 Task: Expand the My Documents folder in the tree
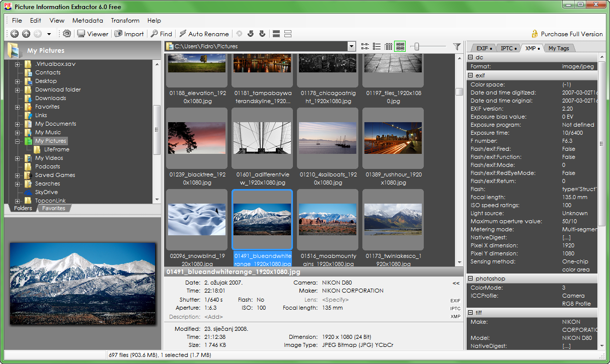pyautogui.click(x=17, y=124)
